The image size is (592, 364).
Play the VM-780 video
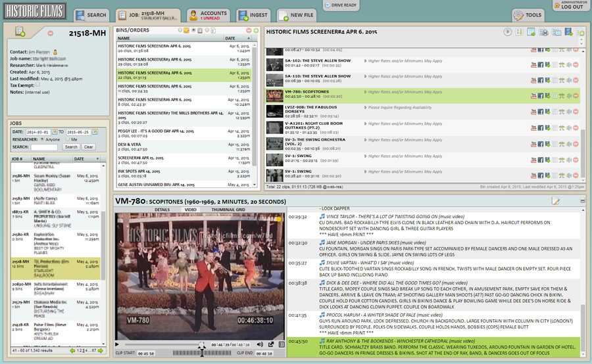click(x=118, y=344)
